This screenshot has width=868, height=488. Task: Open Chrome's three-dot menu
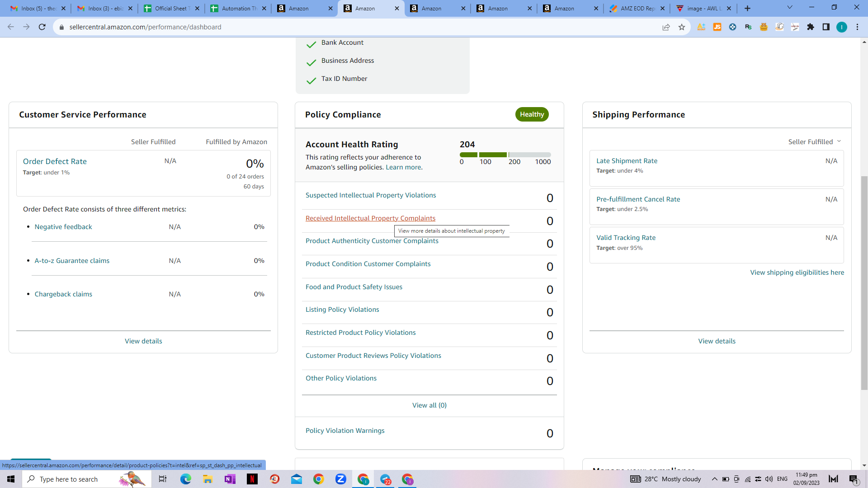pos(857,27)
